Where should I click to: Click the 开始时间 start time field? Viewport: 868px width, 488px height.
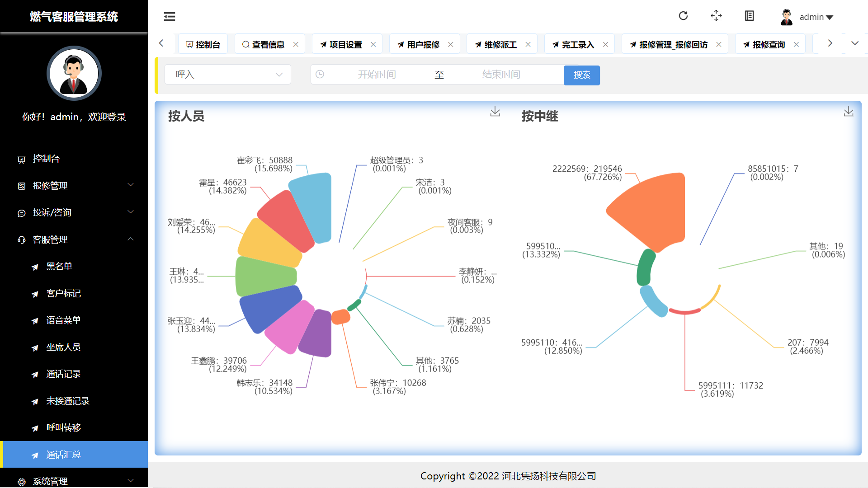coord(377,75)
